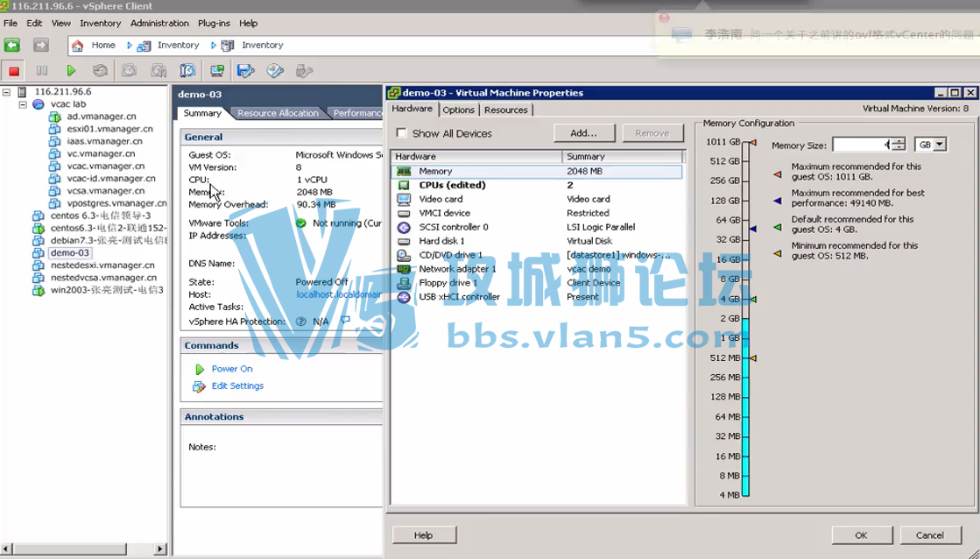The width and height of the screenshot is (980, 559).
Task: Click the Power On command link
Action: 232,369
